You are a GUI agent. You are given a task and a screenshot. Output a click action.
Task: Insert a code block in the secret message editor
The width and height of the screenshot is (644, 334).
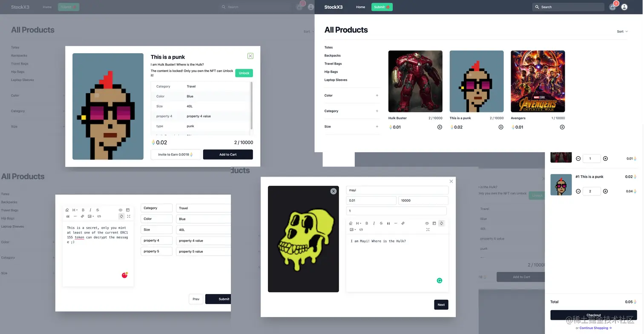(99, 217)
